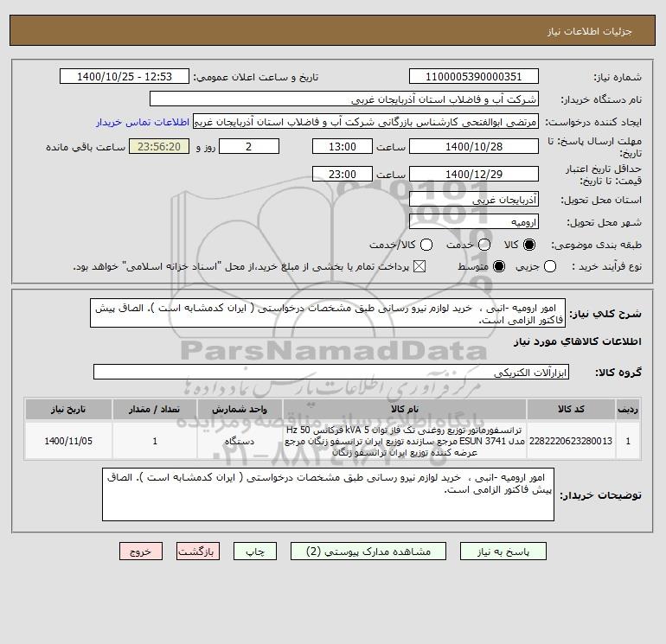
Task: Click the quantity cell showing 1
Action: point(155,441)
